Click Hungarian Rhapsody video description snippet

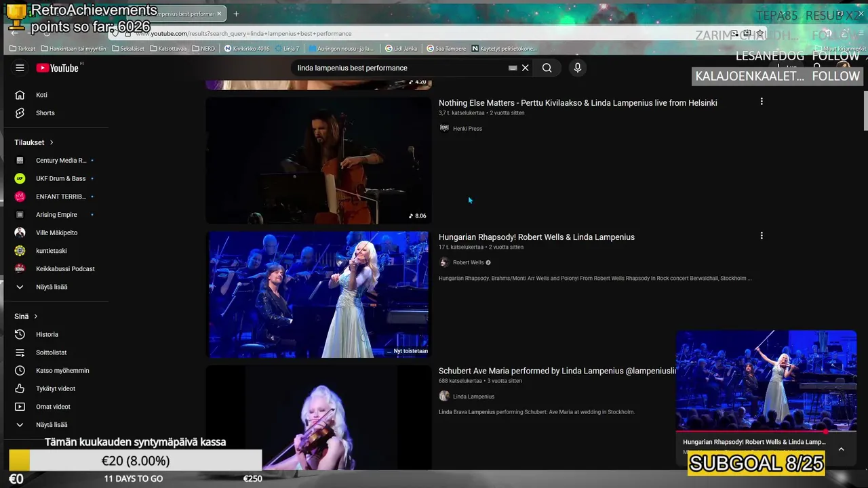(x=595, y=279)
